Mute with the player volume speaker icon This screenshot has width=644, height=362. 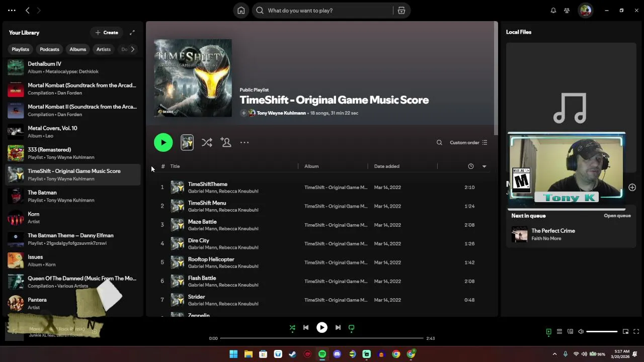tap(581, 332)
